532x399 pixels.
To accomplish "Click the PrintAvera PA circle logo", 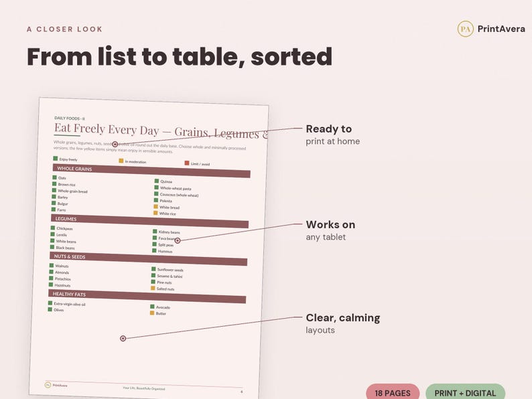I will pos(465,29).
